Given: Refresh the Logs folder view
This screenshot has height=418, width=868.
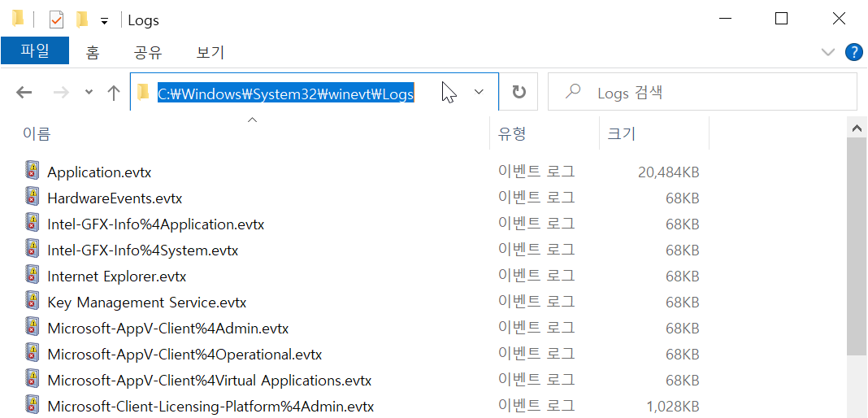Looking at the screenshot, I should [x=519, y=92].
